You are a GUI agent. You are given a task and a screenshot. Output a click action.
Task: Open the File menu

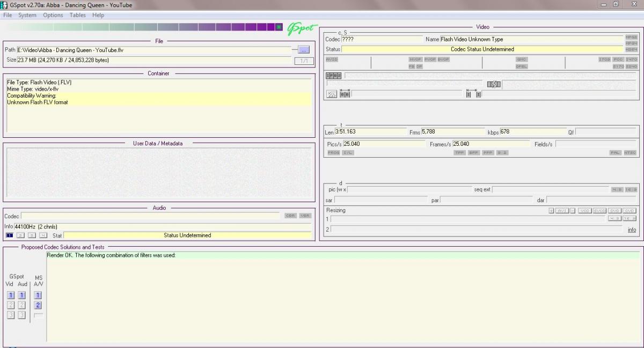point(8,15)
